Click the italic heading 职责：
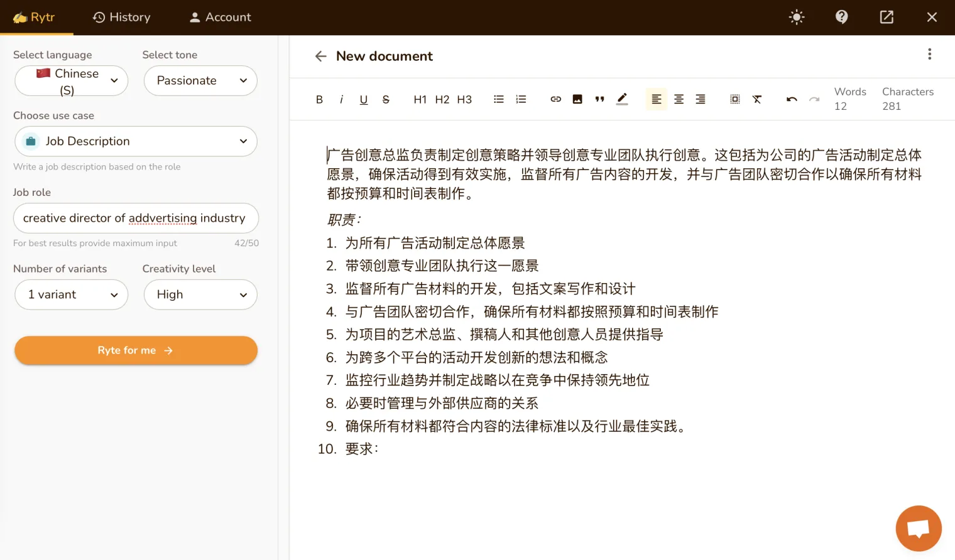This screenshot has width=955, height=560. click(x=344, y=220)
